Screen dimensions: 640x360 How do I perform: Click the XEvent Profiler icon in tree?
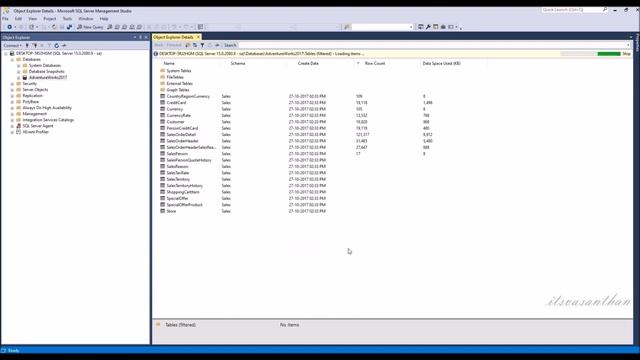pos(18,132)
